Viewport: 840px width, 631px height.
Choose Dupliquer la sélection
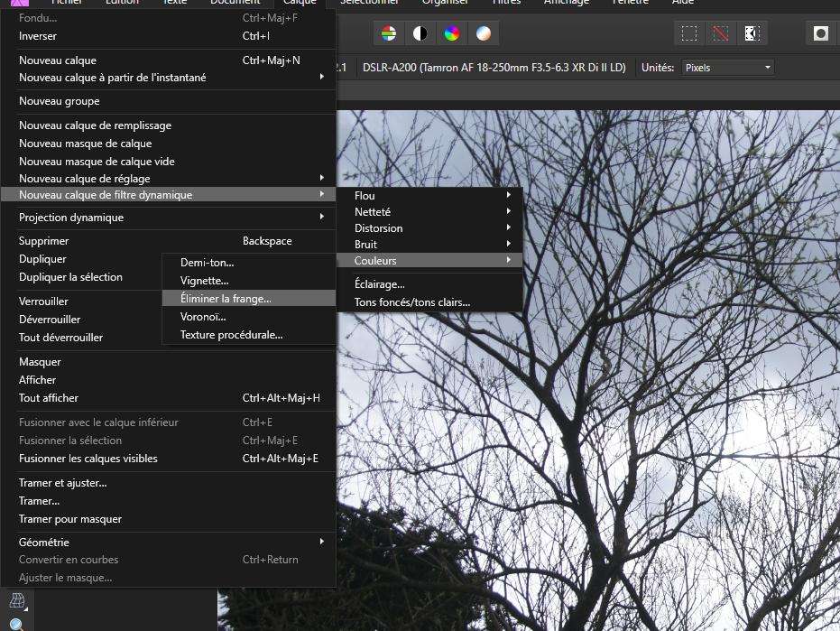pyautogui.click(x=70, y=277)
